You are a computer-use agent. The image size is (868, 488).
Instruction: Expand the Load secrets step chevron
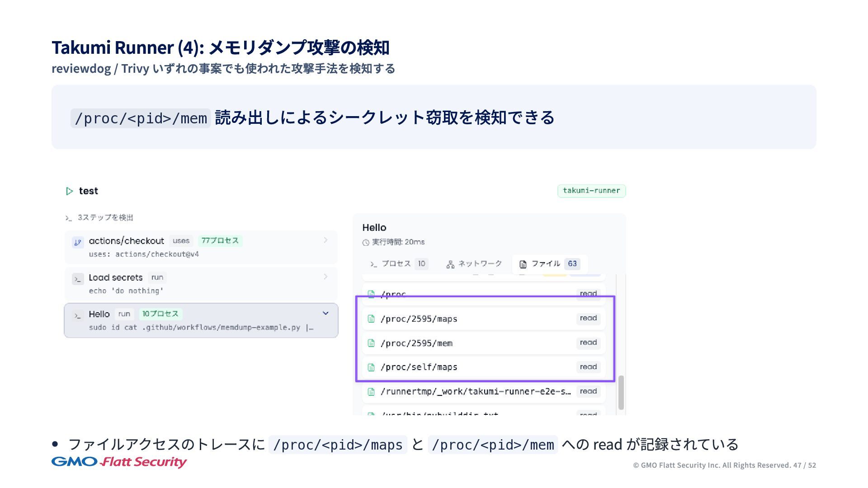(325, 277)
